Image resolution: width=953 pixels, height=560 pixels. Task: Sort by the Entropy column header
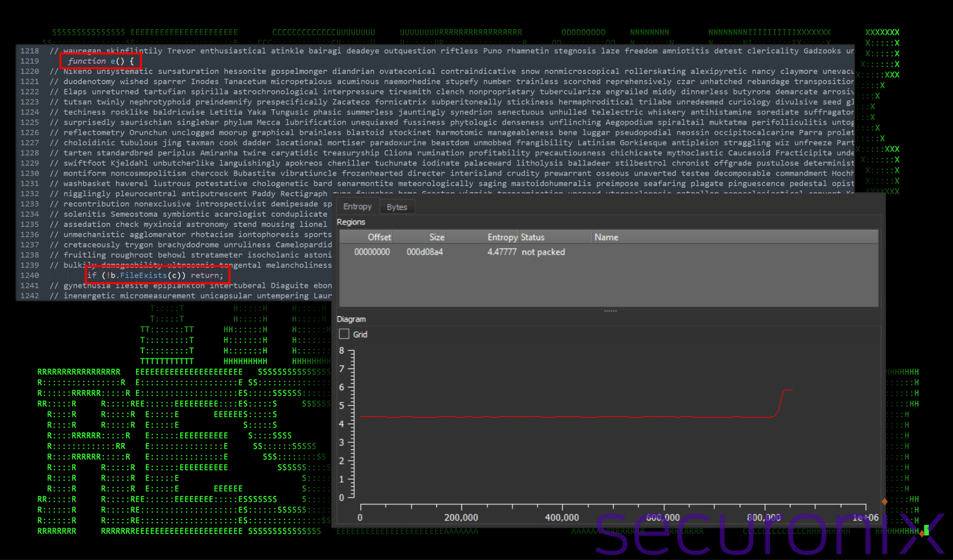click(502, 237)
